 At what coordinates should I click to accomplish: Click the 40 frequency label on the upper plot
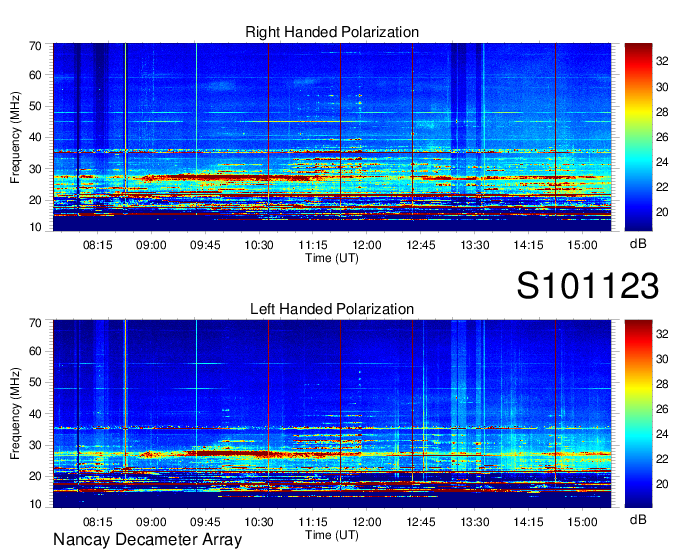coord(35,137)
